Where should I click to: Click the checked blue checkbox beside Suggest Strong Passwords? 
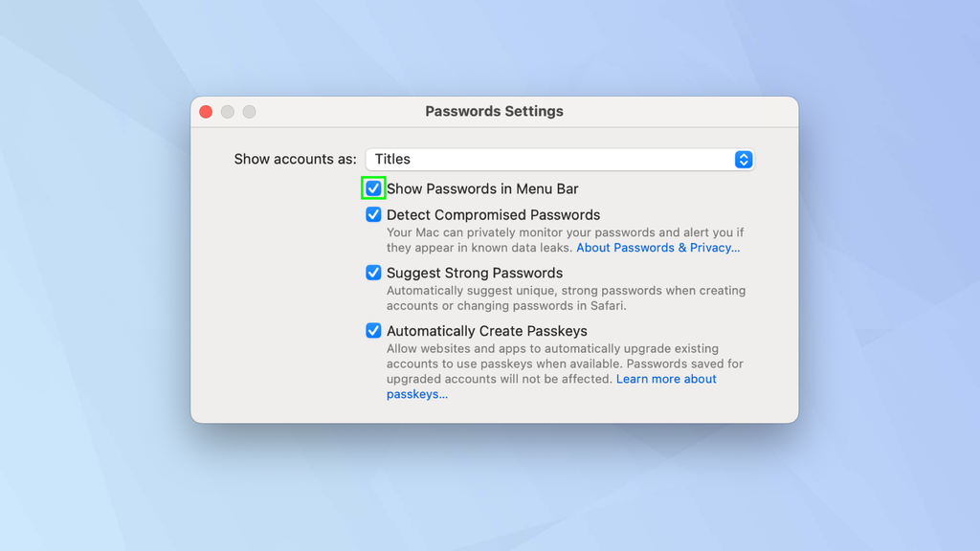coord(373,273)
